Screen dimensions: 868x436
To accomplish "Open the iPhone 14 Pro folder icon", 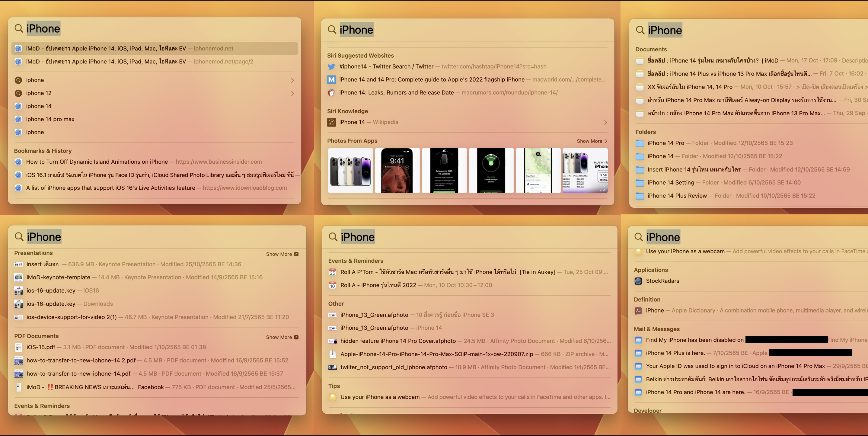I will click(x=640, y=143).
